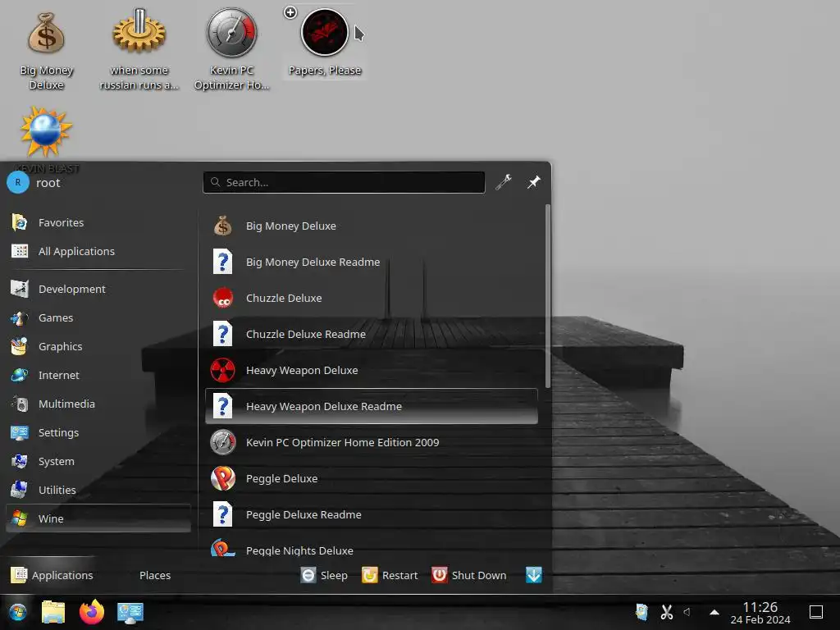Open launcher configuration wrench icon
The height and width of the screenshot is (630, 840).
click(x=504, y=182)
